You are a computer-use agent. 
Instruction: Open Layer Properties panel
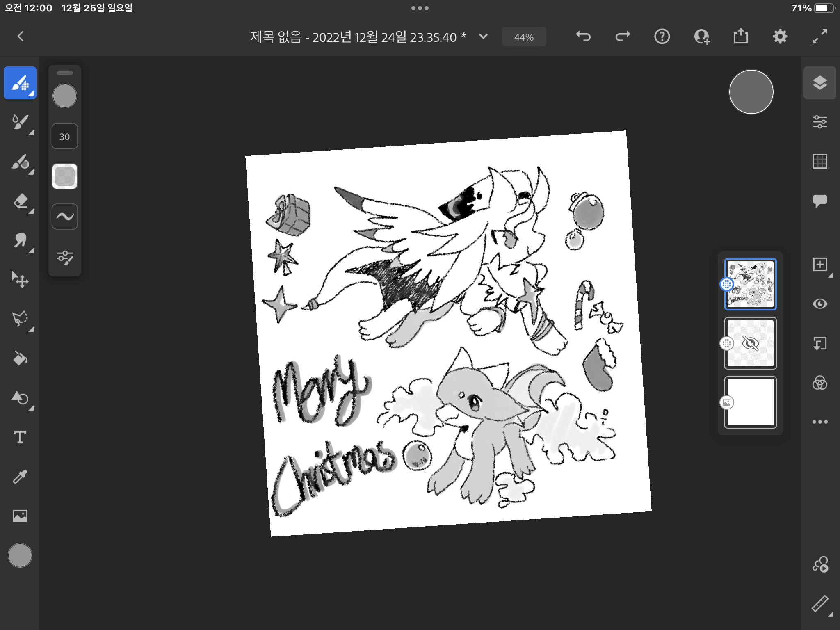tap(820, 122)
